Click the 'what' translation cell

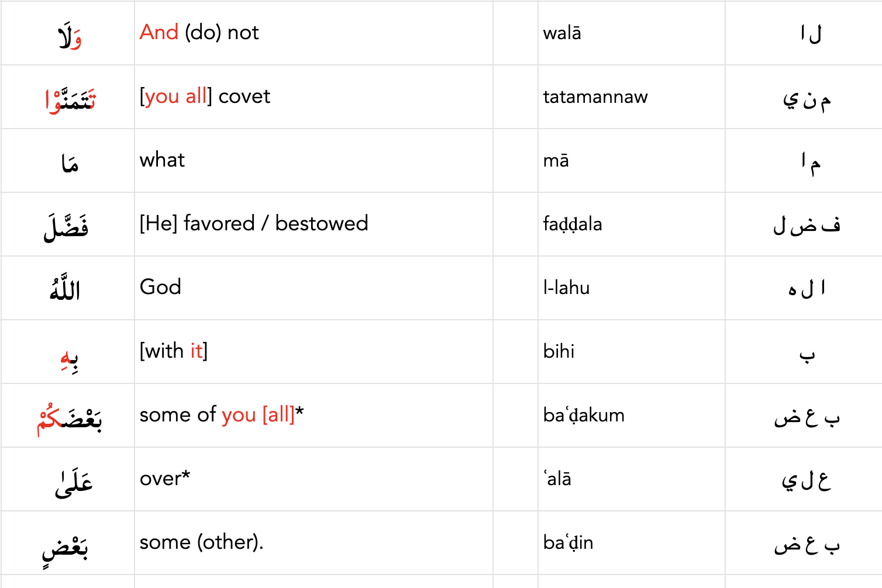(x=162, y=160)
